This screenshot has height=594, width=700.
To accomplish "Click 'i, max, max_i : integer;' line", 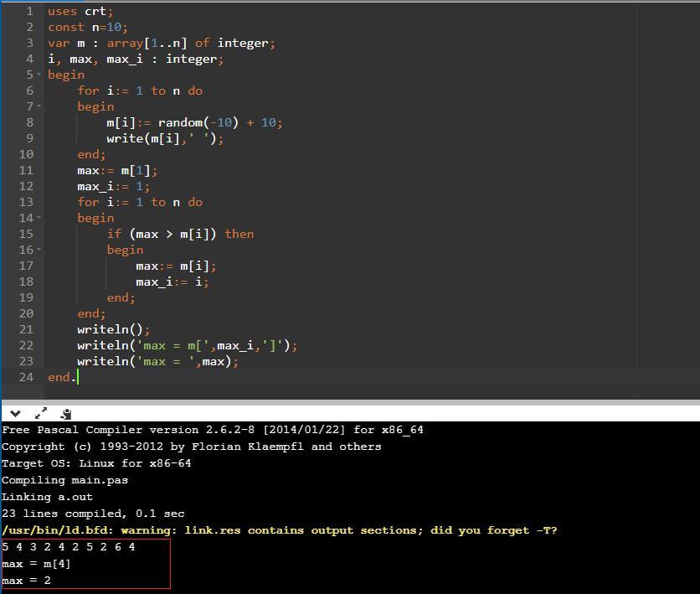I will click(x=136, y=59).
